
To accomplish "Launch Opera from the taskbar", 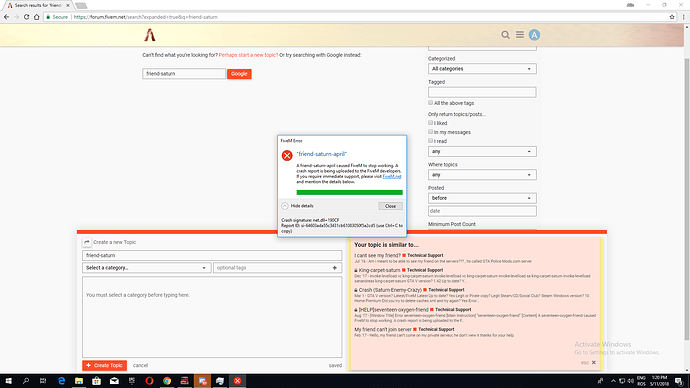I will (x=149, y=381).
